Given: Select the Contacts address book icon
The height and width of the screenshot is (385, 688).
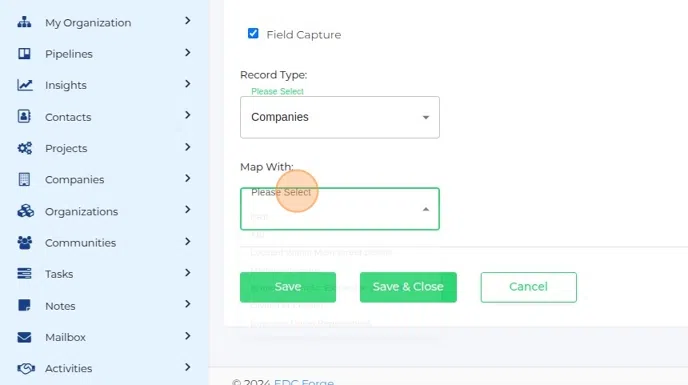Looking at the screenshot, I should (x=24, y=116).
